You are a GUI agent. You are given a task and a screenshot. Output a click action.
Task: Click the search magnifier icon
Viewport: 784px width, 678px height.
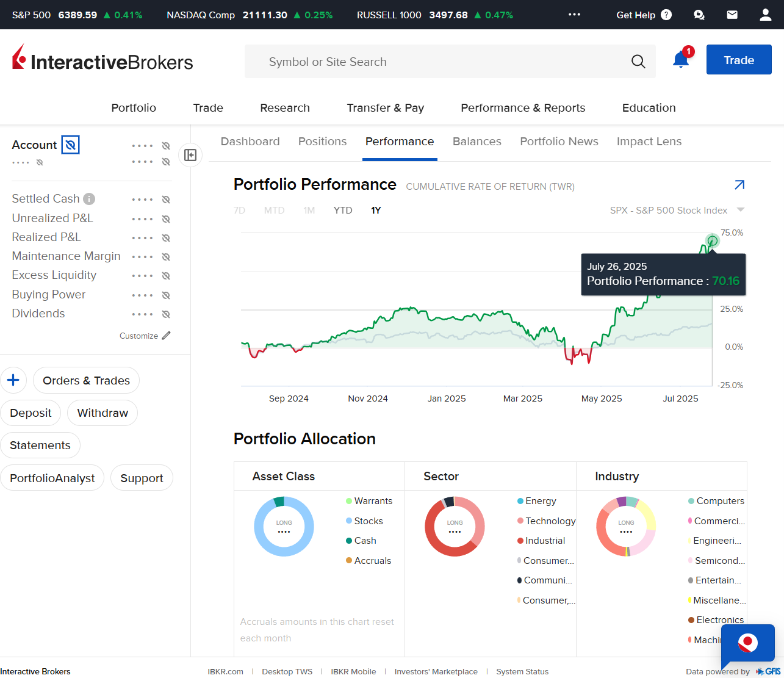click(x=638, y=62)
